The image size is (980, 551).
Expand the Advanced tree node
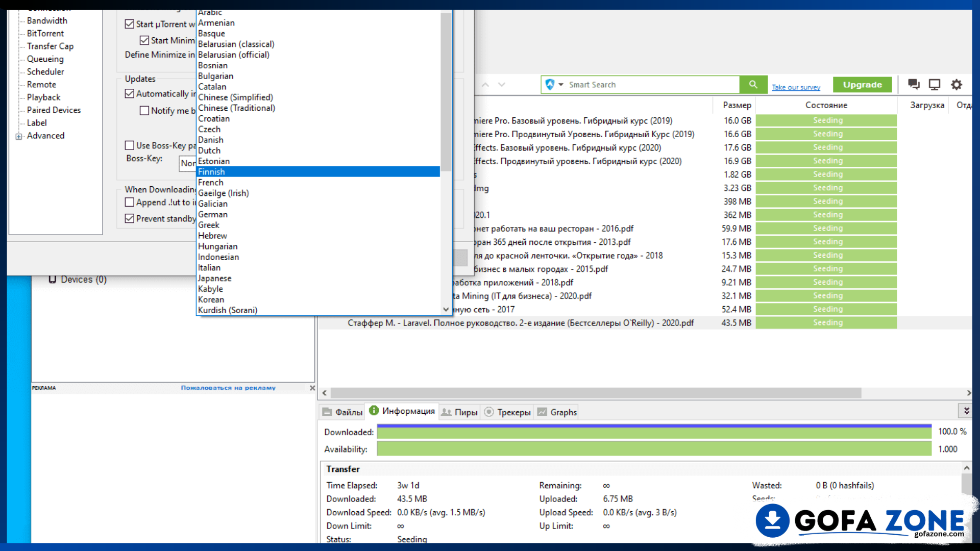tap(19, 136)
